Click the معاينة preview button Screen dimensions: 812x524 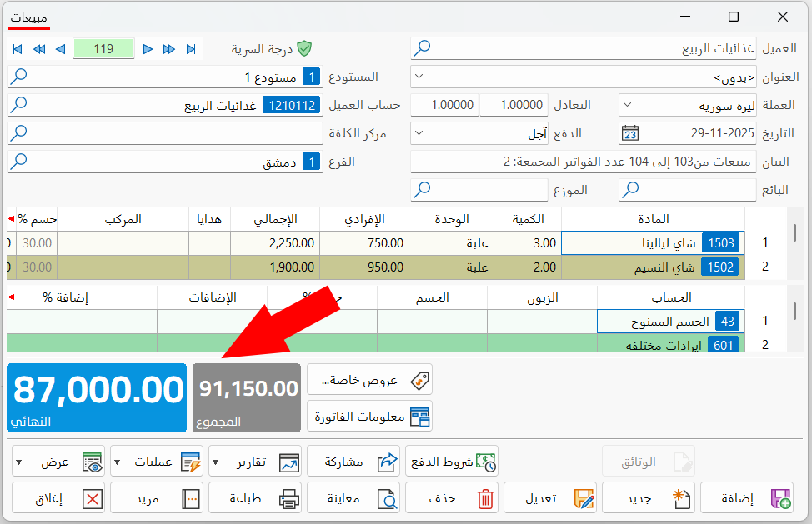353,498
